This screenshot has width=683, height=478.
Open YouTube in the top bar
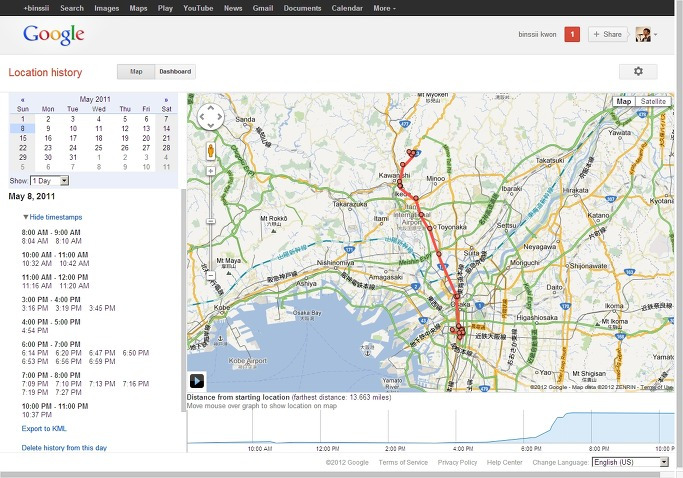pos(198,8)
